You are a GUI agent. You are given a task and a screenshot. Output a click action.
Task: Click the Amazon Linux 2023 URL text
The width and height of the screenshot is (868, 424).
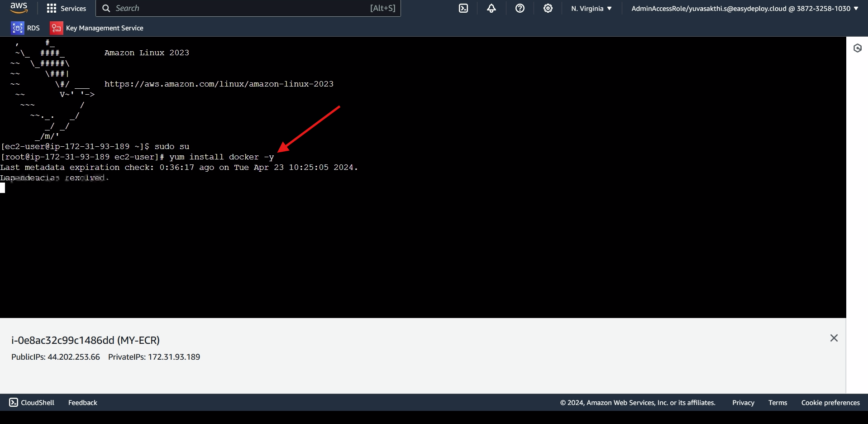tap(219, 84)
